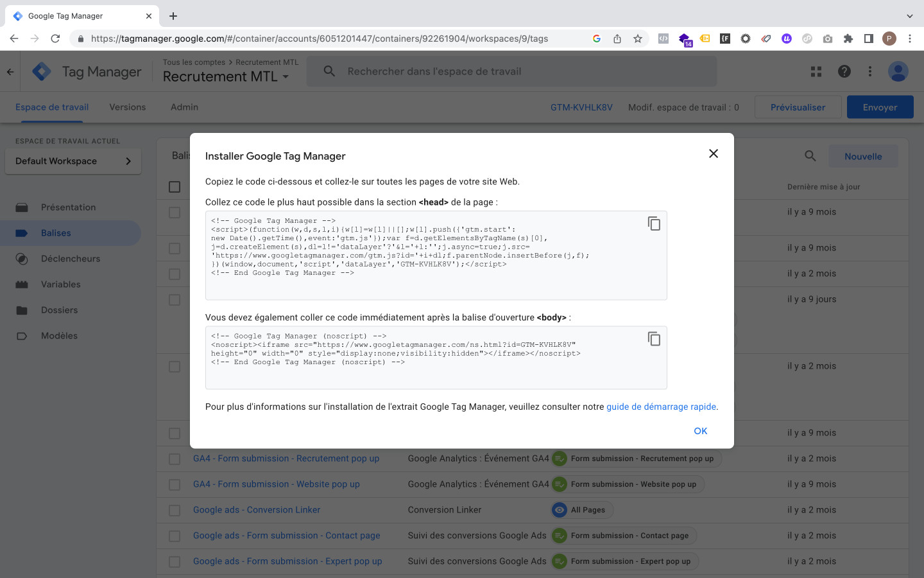Viewport: 924px width, 578px height.
Task: Open the Chrome three-dot menu
Action: [x=910, y=39]
